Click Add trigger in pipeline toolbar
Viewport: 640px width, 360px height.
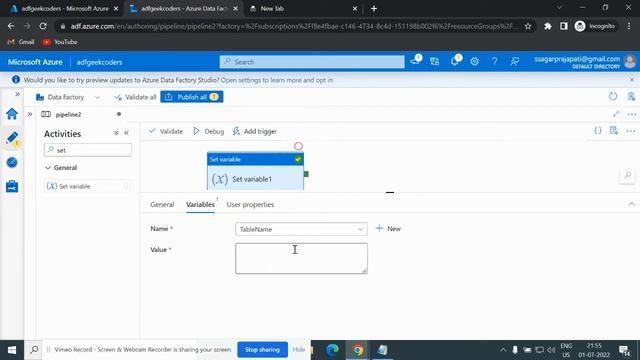click(x=255, y=131)
